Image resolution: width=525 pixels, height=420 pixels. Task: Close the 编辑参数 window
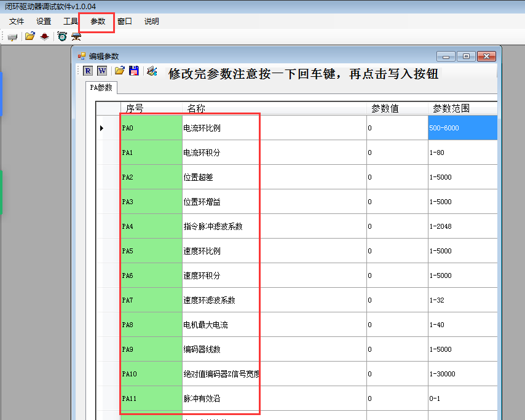click(486, 57)
